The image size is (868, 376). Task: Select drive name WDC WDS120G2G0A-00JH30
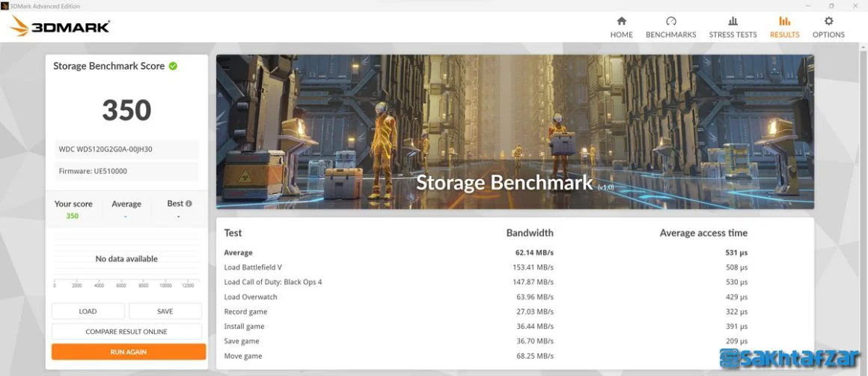click(106, 150)
